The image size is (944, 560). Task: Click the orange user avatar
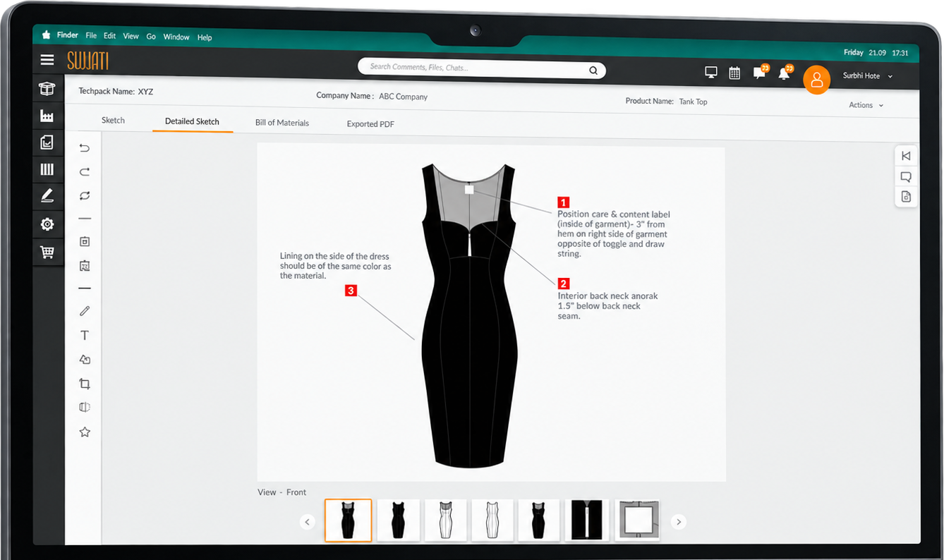tap(816, 80)
